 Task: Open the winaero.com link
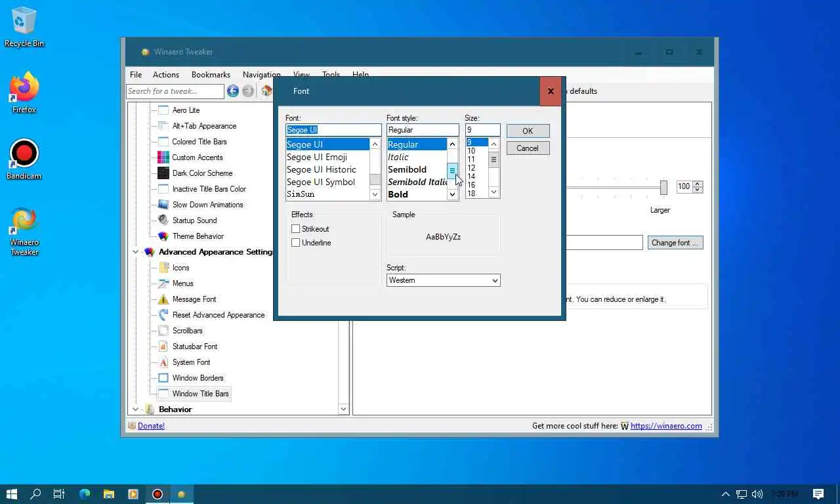point(666,426)
